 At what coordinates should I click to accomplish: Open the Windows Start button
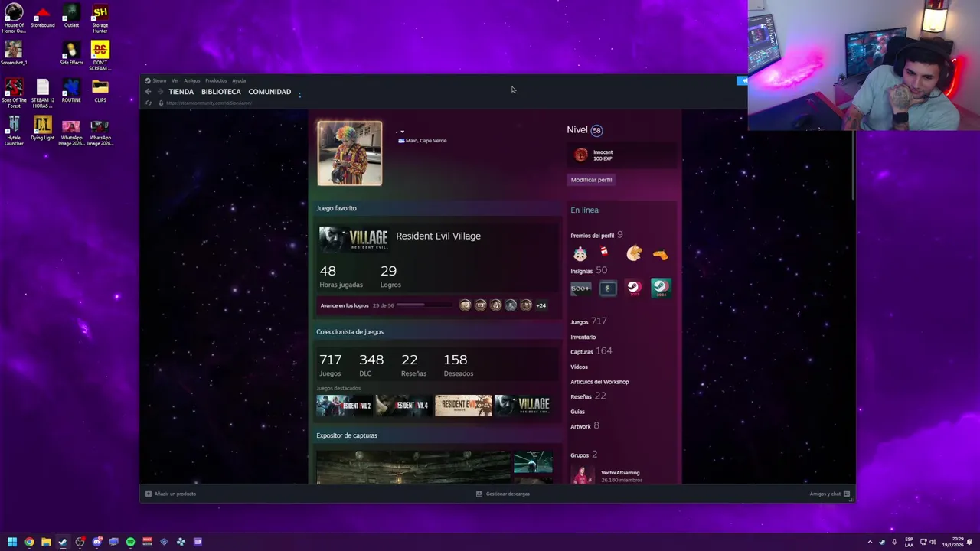coord(12,542)
